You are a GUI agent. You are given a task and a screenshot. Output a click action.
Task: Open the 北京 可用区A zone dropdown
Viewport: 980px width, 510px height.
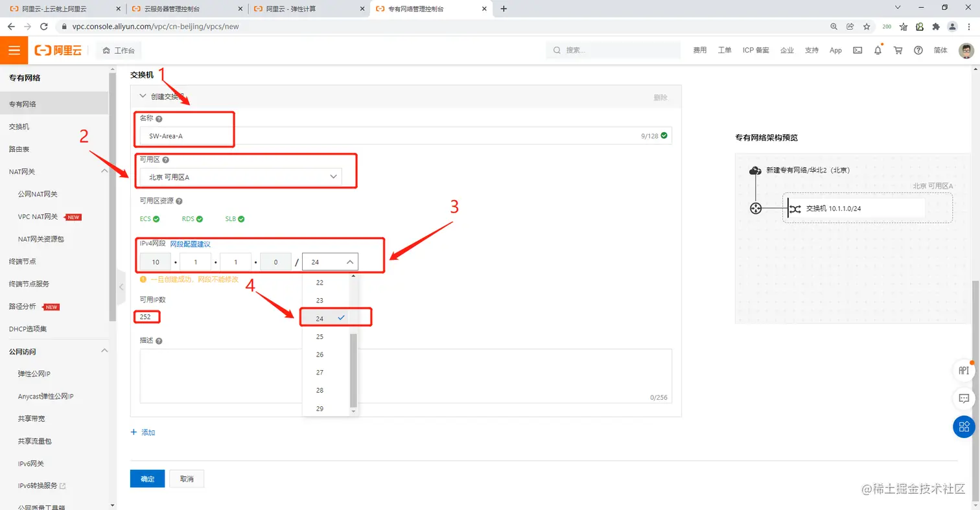(x=240, y=177)
